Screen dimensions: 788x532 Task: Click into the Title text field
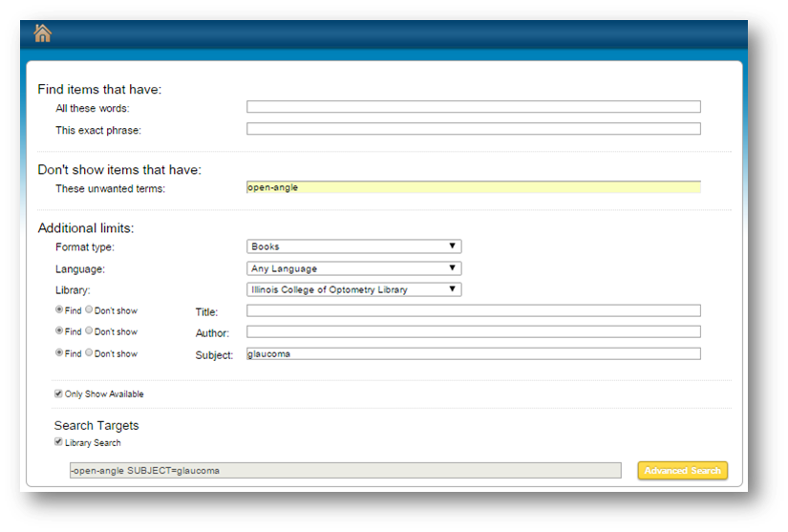(474, 310)
